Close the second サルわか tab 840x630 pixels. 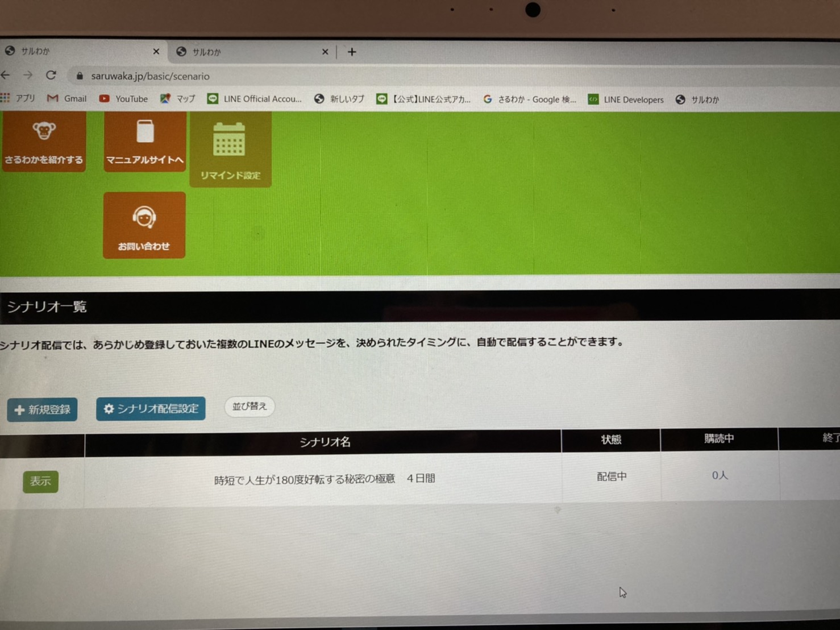pyautogui.click(x=325, y=52)
